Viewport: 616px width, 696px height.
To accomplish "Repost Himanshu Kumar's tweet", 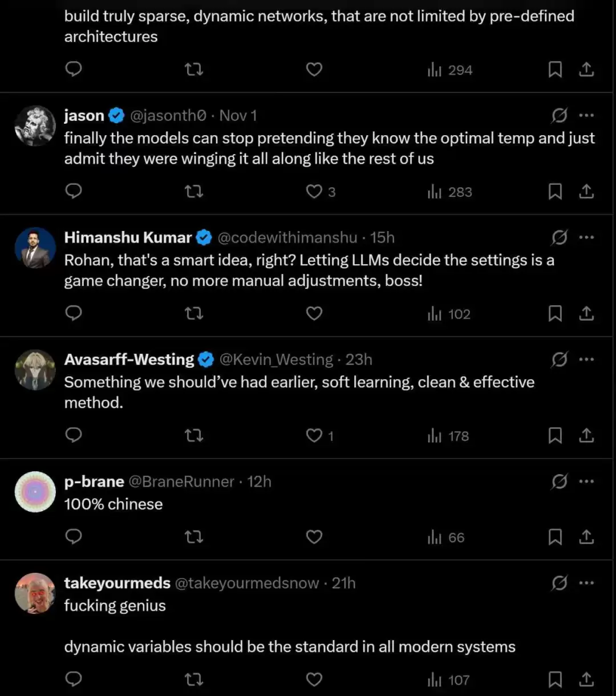I will 194,314.
